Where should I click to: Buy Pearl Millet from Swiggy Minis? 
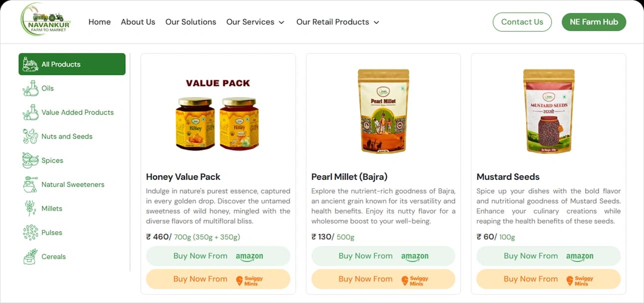[x=383, y=279]
